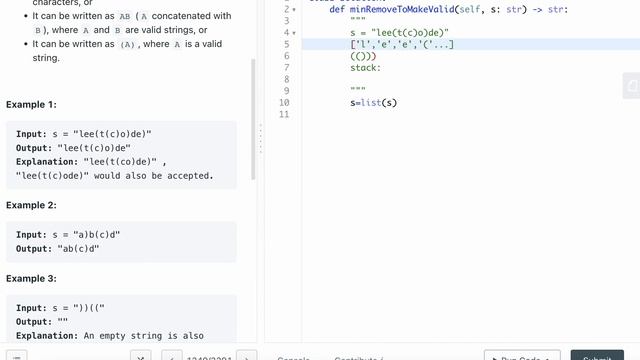
Task: Click "would also be accepted." line
Action: click(115, 176)
